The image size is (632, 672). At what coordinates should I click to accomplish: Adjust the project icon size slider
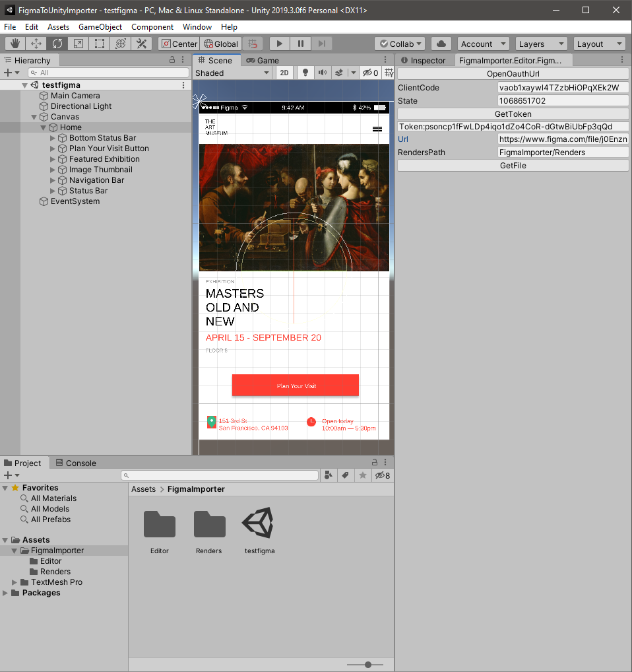[x=367, y=665]
